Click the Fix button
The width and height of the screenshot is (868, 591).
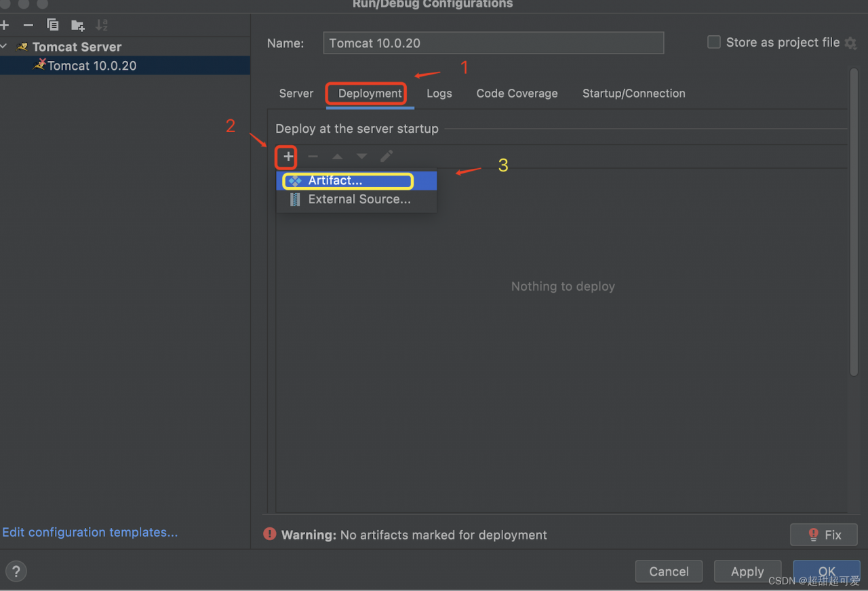pos(824,535)
